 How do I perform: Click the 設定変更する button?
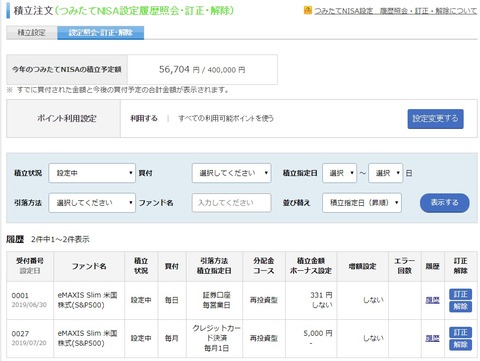pos(435,119)
